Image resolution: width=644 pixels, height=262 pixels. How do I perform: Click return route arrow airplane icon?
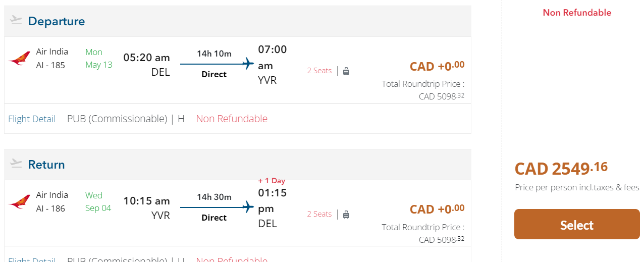click(247, 207)
